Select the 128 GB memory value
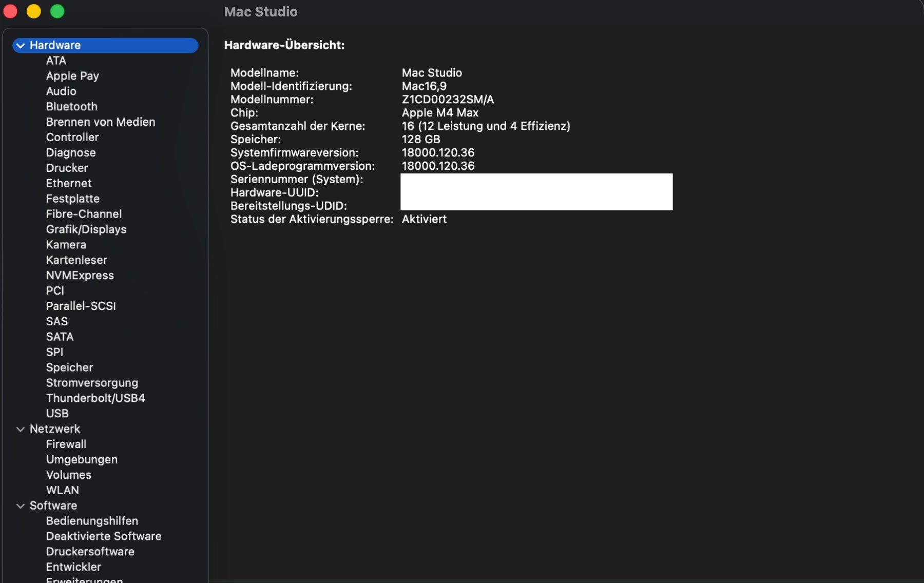The width and height of the screenshot is (924, 583). (x=421, y=140)
